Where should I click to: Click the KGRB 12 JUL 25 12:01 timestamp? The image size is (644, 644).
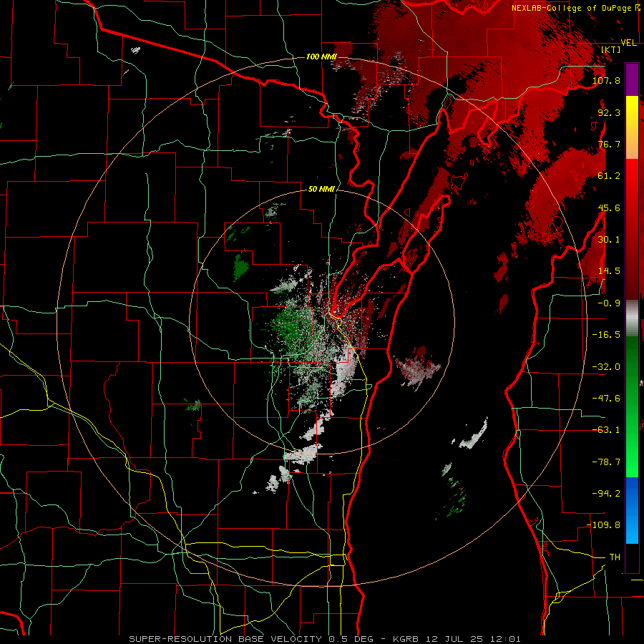(457, 639)
